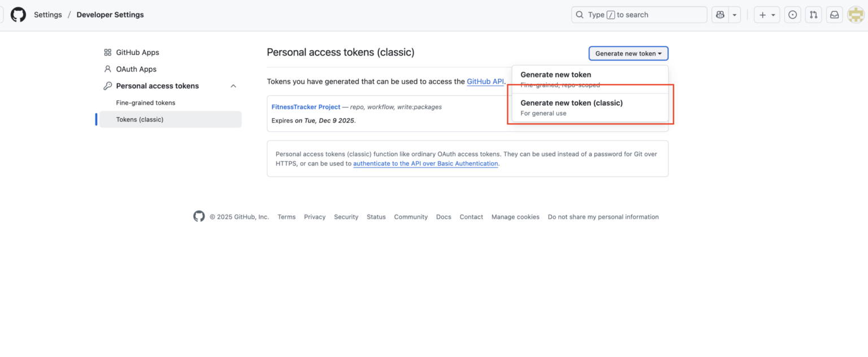
Task: Collapse the Personal access tokens section
Action: (233, 86)
